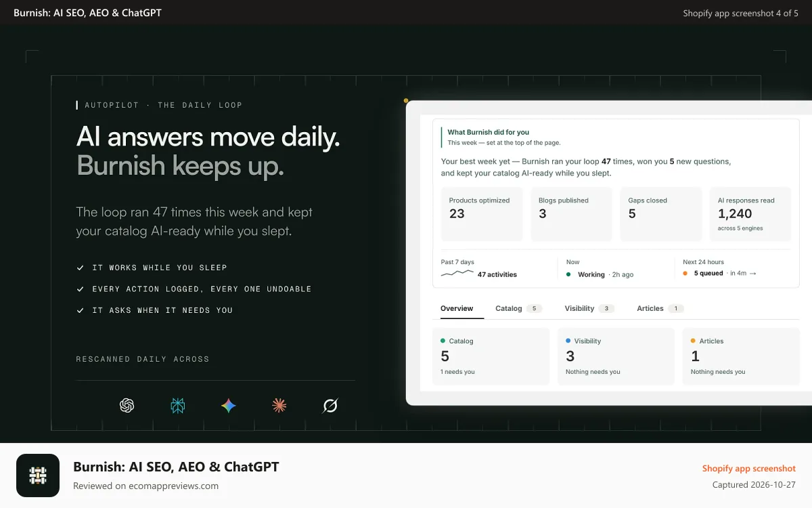Open the Articles overview card
This screenshot has width=812, height=508.
741,356
